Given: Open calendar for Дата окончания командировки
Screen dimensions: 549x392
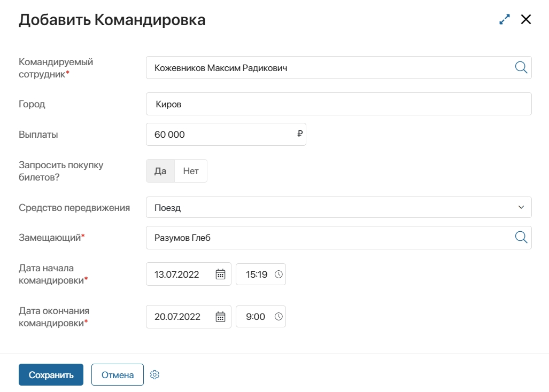Looking at the screenshot, I should (x=220, y=317).
